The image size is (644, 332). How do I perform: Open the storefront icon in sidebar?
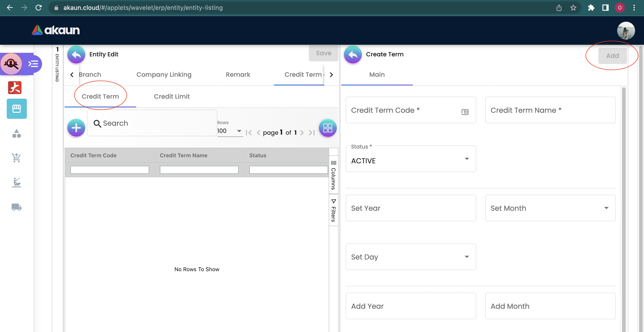17,109
